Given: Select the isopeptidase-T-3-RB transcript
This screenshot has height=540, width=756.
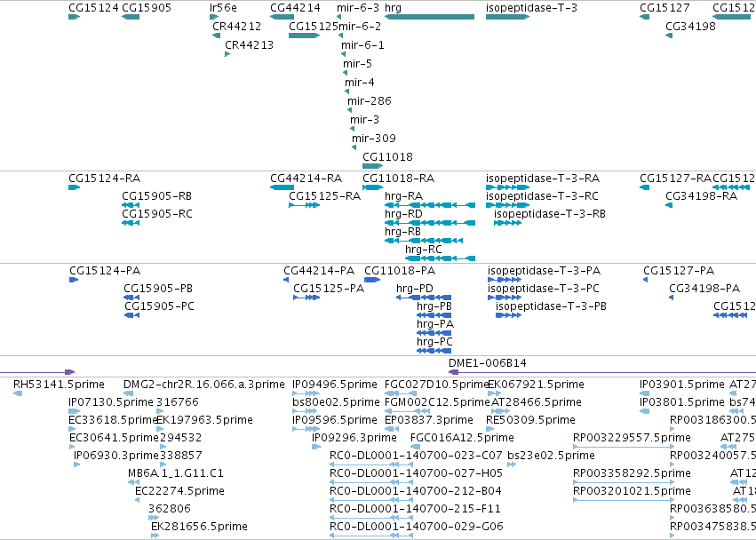Looking at the screenshot, I should coord(507,223).
